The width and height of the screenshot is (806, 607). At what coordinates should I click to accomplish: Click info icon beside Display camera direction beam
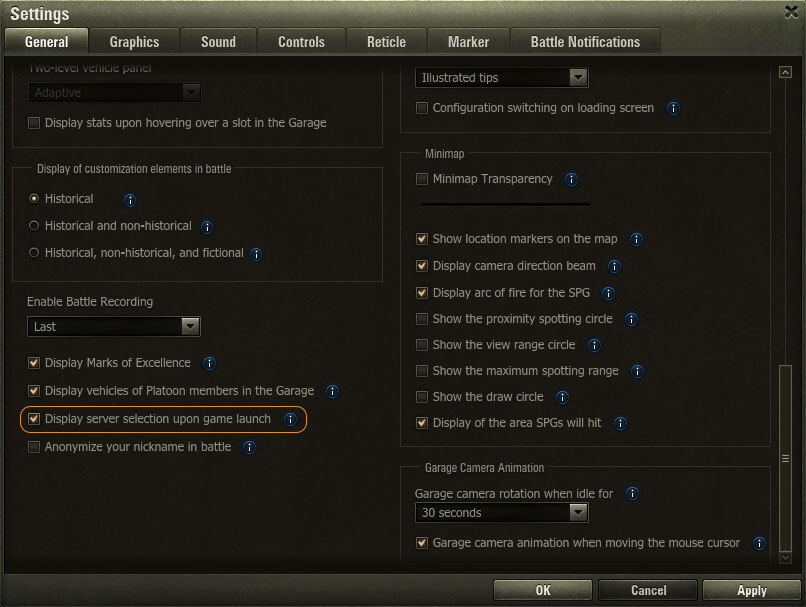(x=615, y=267)
